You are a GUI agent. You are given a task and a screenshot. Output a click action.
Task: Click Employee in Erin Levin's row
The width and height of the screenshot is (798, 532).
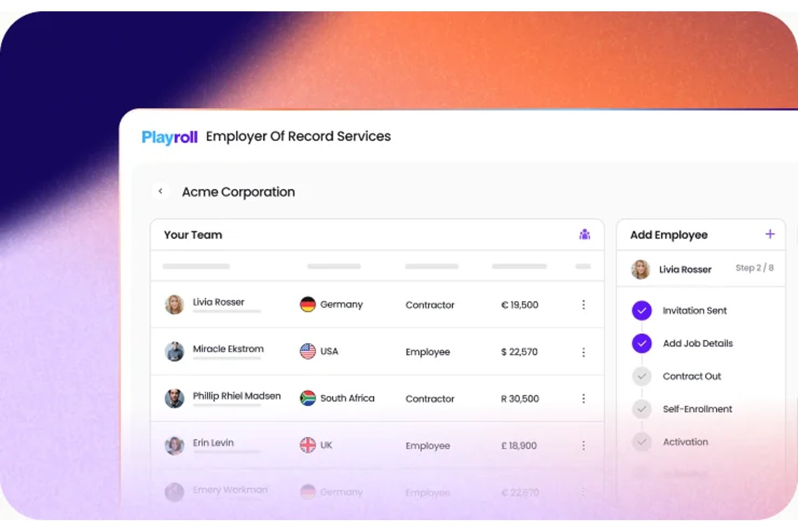(x=428, y=446)
